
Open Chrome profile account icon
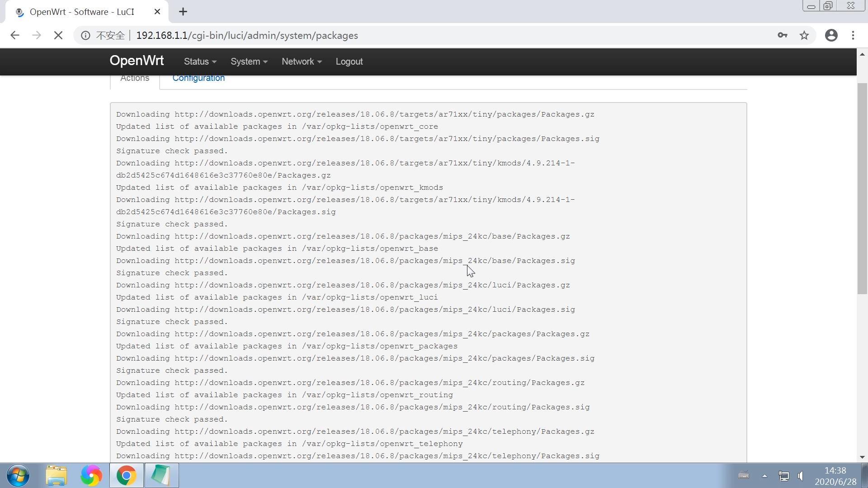pos(831,35)
